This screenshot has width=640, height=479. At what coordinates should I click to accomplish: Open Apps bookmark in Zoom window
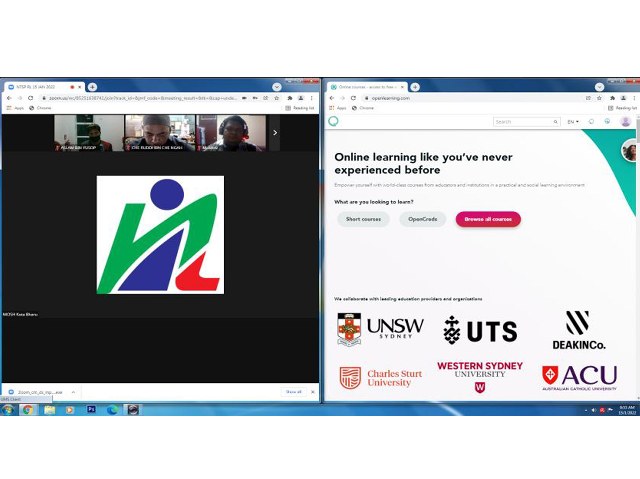click(x=16, y=108)
